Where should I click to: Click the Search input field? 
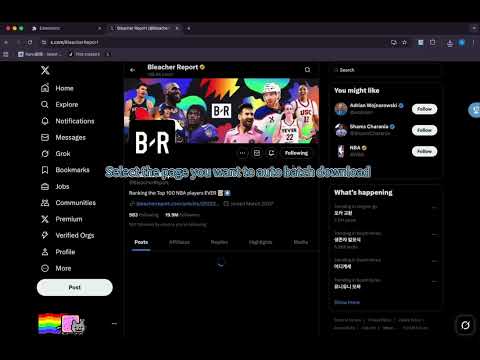click(385, 70)
